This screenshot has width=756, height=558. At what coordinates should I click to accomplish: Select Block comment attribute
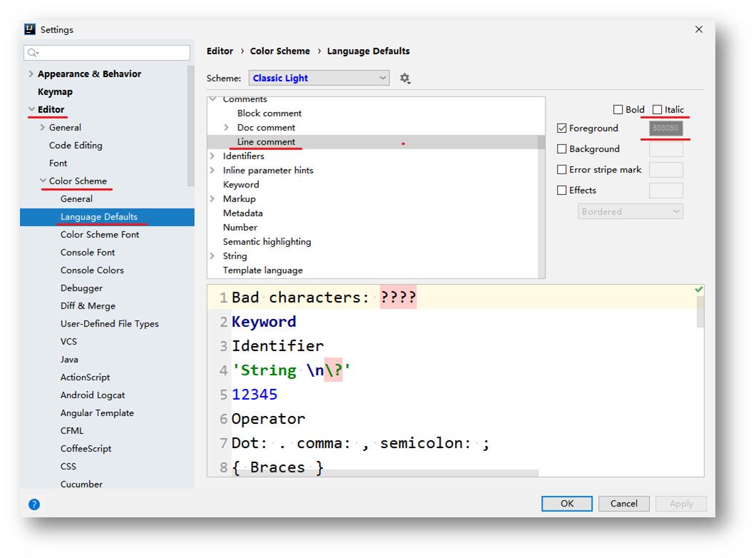[x=269, y=113]
